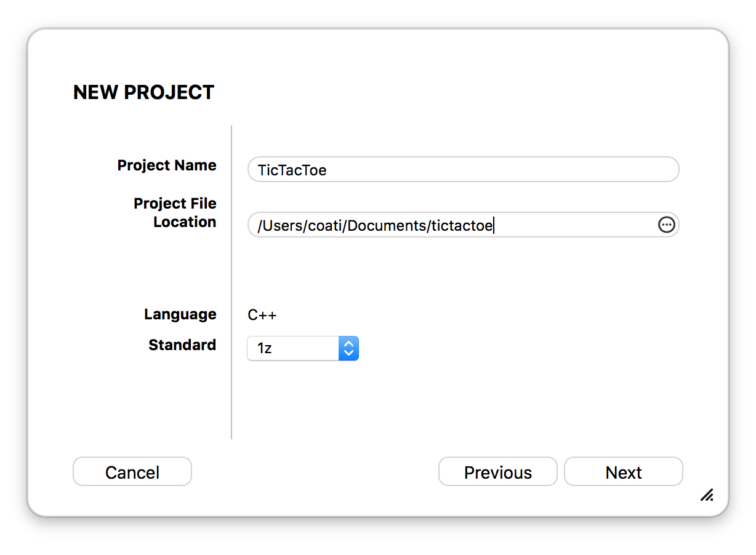Place cursor at end of tictactoe path
756x555 pixels.
494,226
